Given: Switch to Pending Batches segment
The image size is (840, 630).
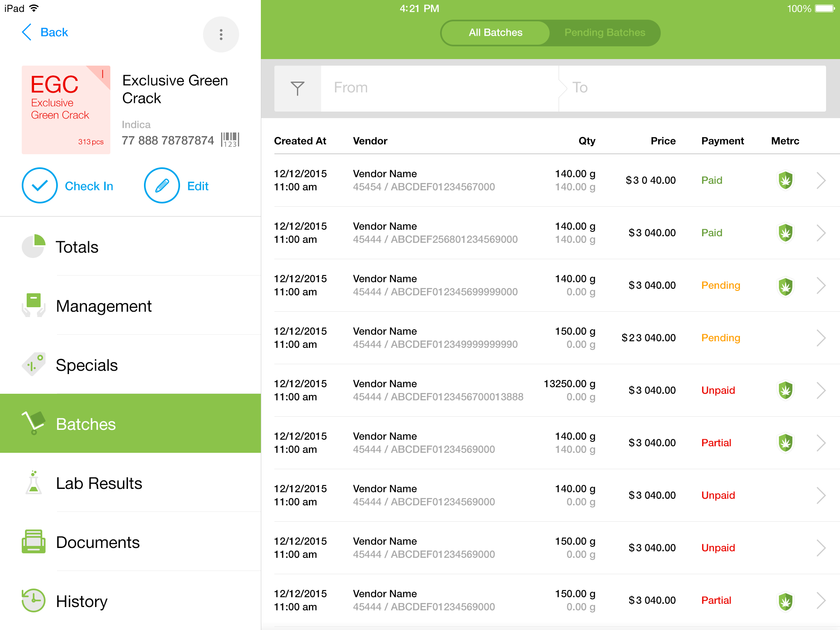Looking at the screenshot, I should (605, 33).
